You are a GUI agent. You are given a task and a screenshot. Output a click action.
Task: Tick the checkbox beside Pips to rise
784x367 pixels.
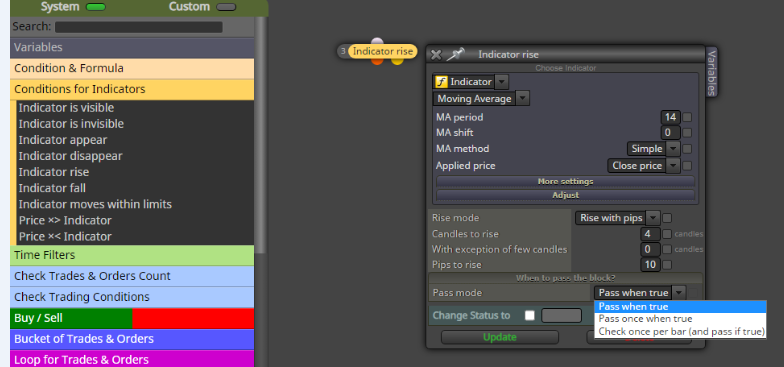(x=667, y=264)
